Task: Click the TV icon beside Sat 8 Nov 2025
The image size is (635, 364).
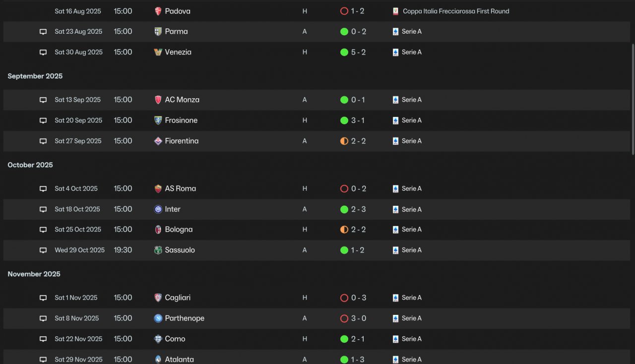Action: tap(43, 318)
